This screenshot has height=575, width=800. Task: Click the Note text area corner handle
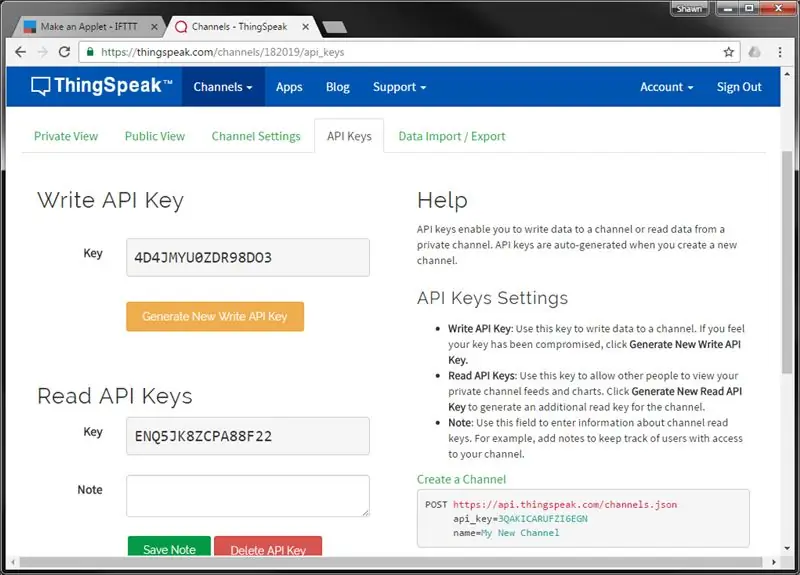(366, 513)
